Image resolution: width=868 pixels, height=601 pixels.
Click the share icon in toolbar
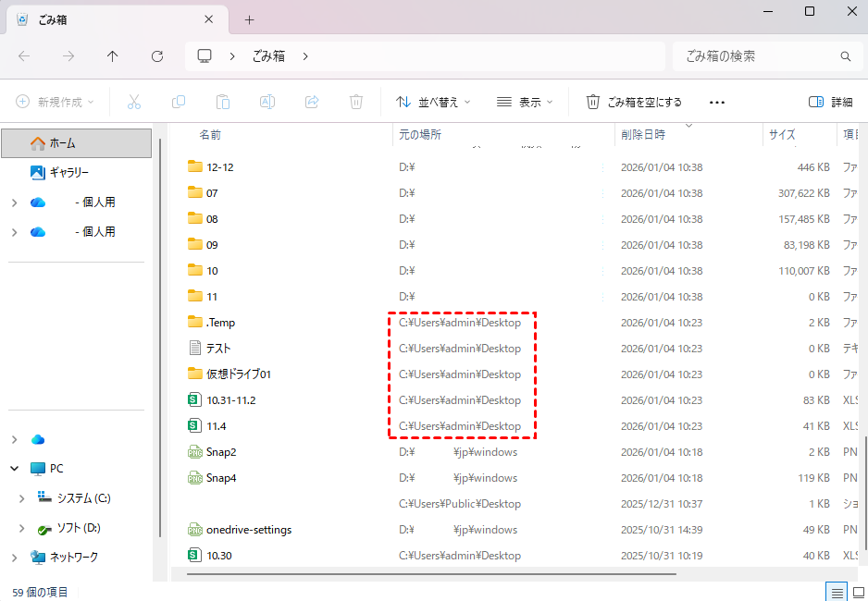pos(312,102)
